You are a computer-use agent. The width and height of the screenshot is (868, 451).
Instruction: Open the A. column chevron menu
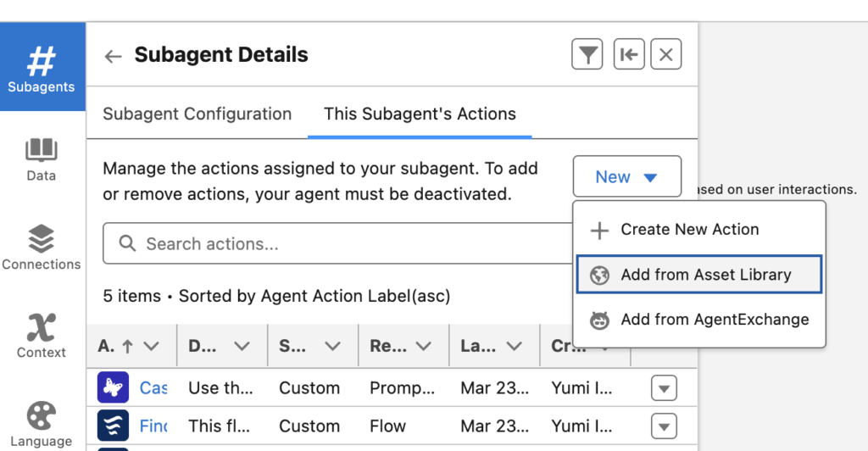click(x=151, y=347)
